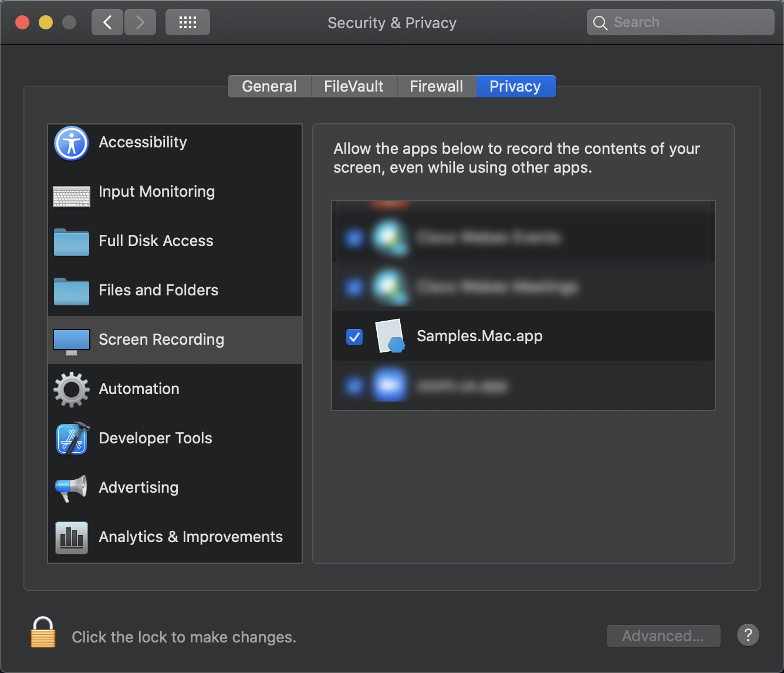Click the Advanced... button
Screen dimensions: 784x673
(663, 636)
